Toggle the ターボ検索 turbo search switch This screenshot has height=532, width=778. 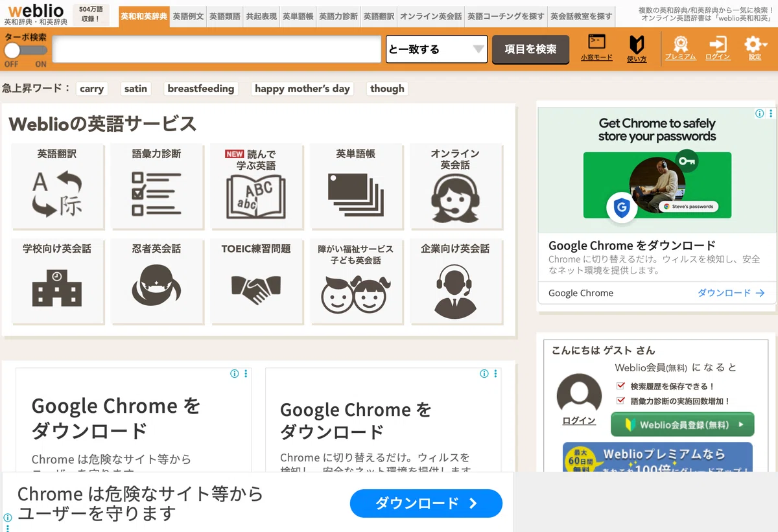pos(26,51)
